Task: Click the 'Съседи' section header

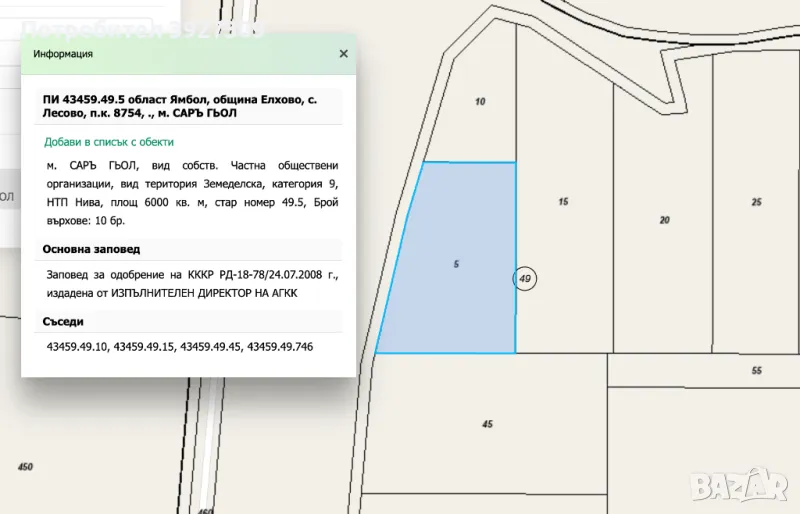Action: click(64, 322)
